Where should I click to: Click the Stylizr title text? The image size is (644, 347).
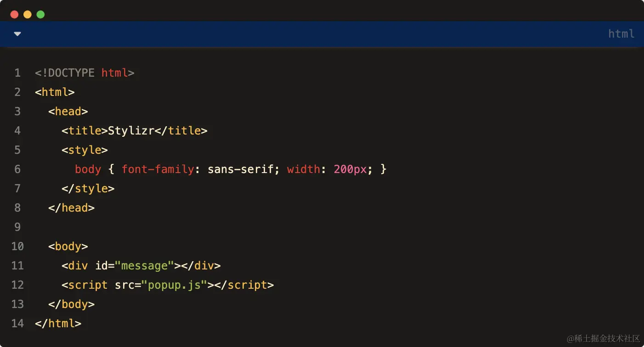(x=131, y=130)
